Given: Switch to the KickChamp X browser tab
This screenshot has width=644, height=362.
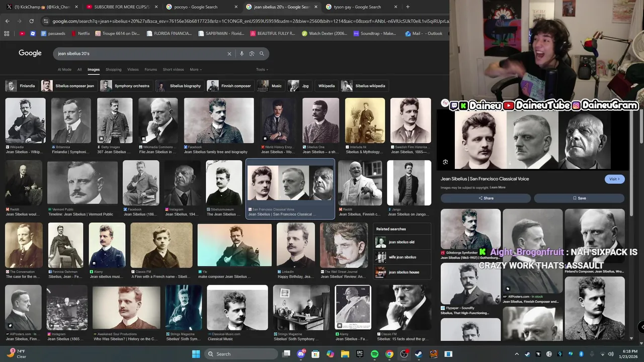Looking at the screenshot, I should click(x=41, y=7).
